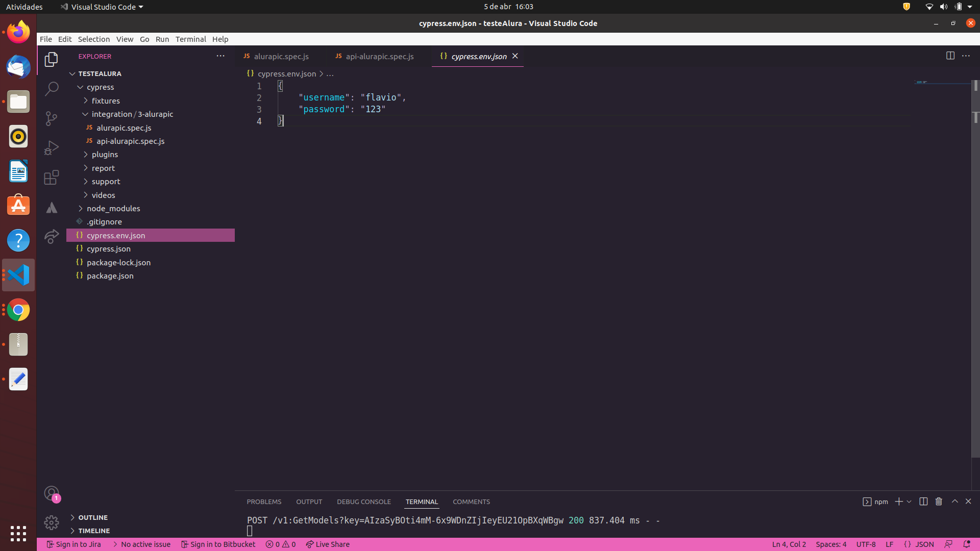The width and height of the screenshot is (980, 551).
Task: Split the terminal panel
Action: [923, 502]
